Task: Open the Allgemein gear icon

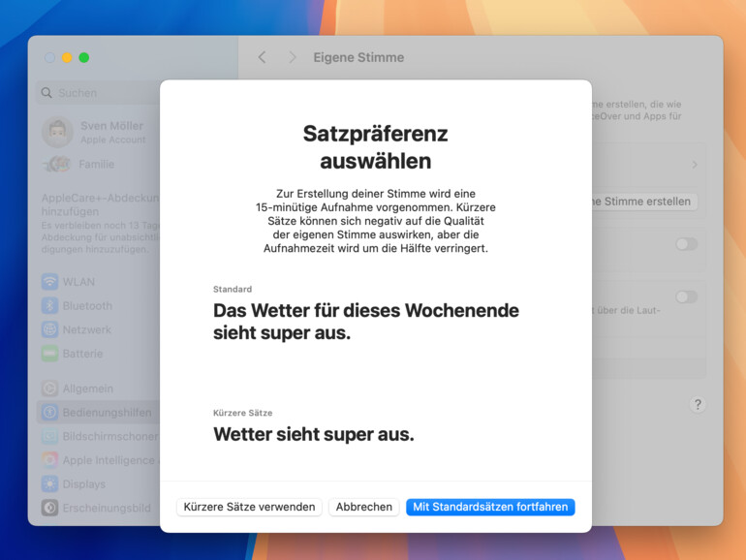Action: tap(50, 389)
